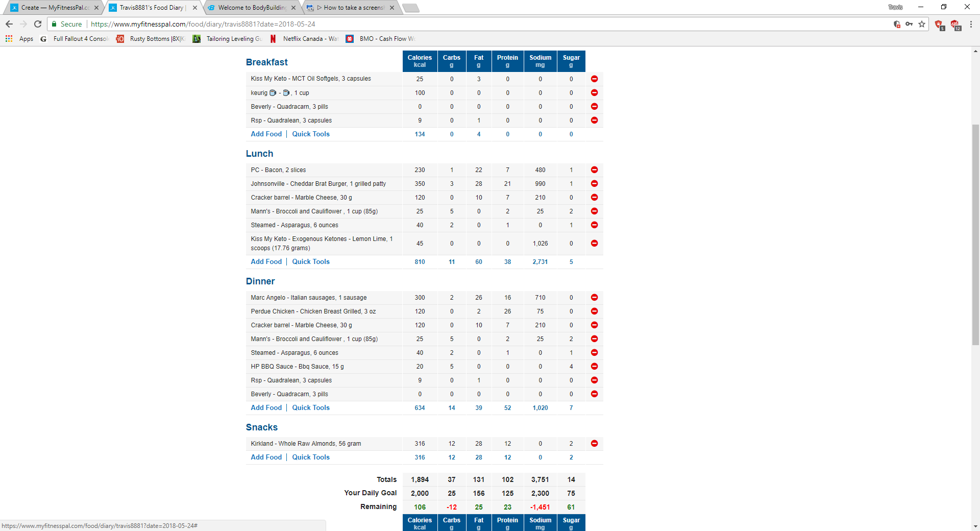
Task: Click the scrollbar down arrow
Action: tap(975, 526)
